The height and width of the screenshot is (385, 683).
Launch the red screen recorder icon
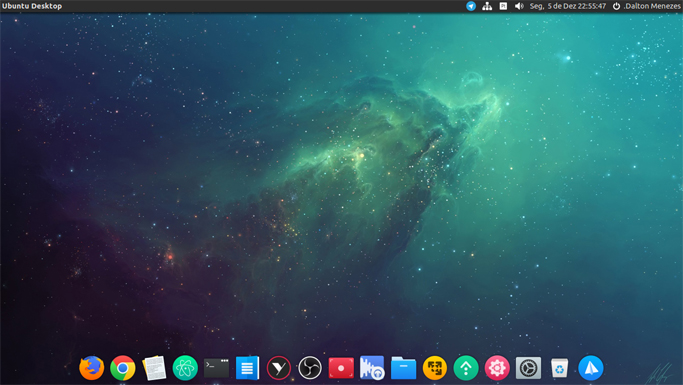341,368
